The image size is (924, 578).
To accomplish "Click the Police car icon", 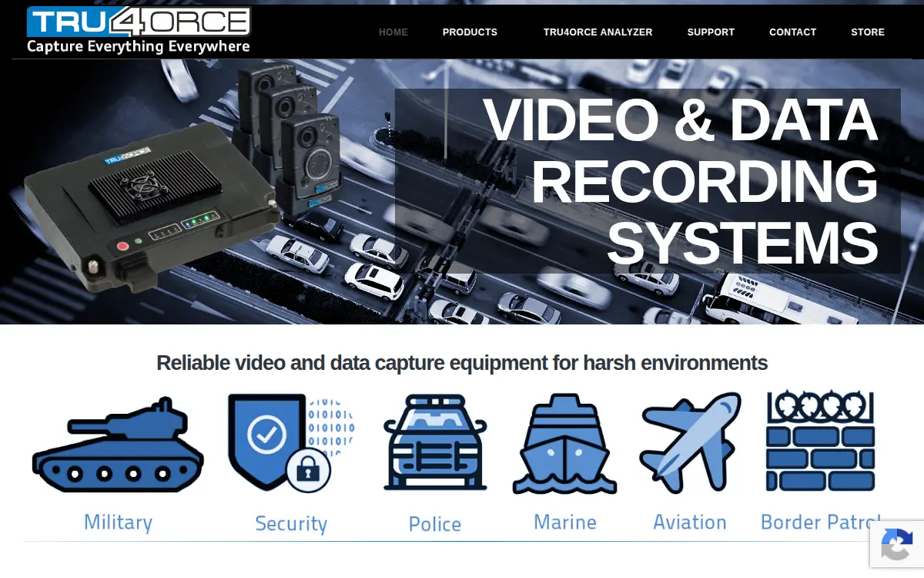I will tap(435, 443).
